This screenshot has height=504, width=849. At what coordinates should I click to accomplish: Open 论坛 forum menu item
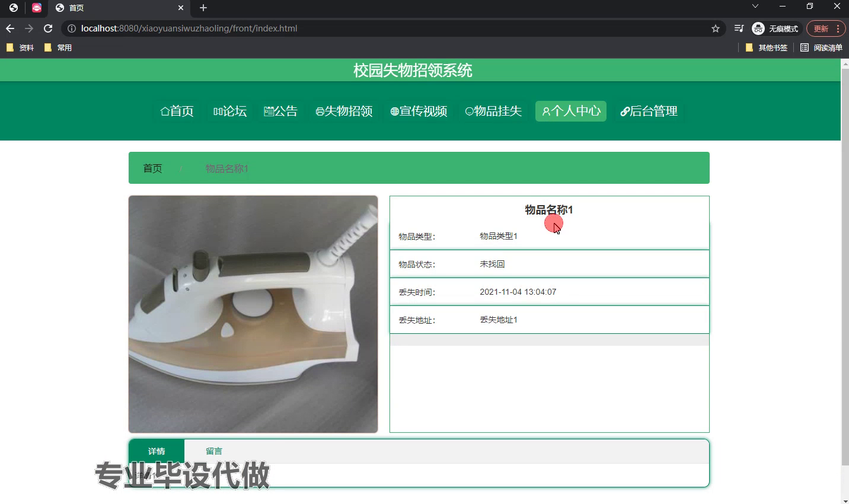[x=229, y=111]
